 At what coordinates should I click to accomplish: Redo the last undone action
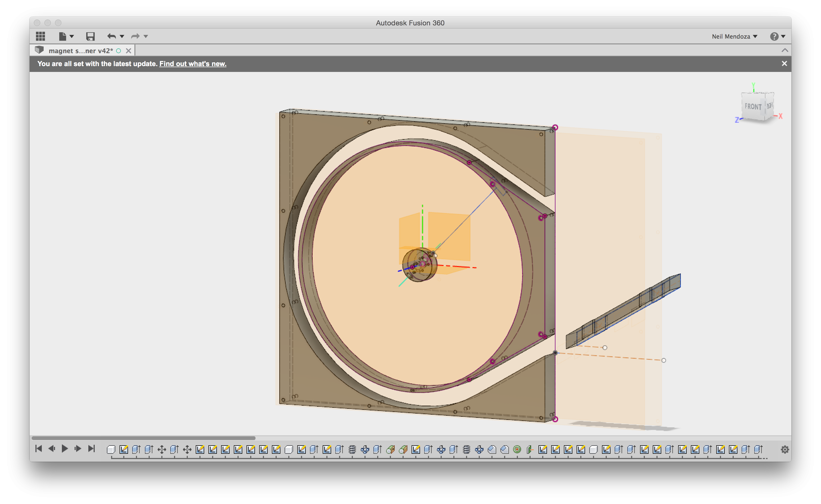[135, 36]
